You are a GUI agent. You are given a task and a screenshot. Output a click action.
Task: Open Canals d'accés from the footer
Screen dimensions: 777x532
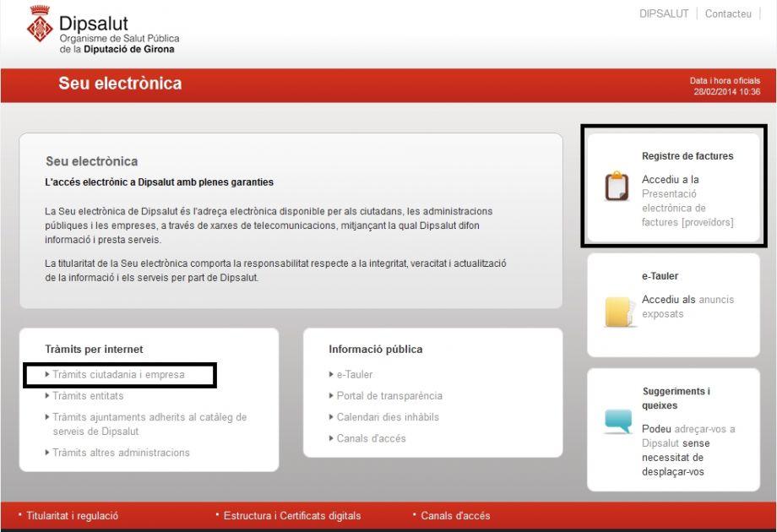[x=454, y=515]
